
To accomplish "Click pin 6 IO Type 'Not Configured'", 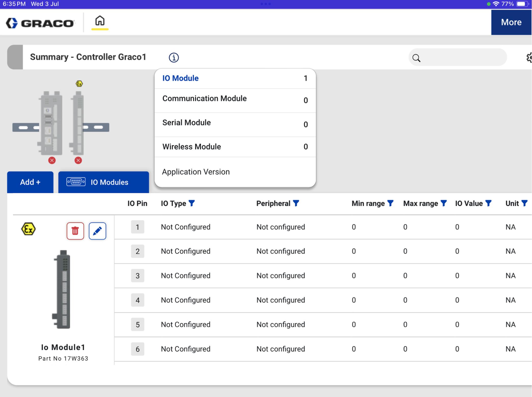I will point(186,349).
